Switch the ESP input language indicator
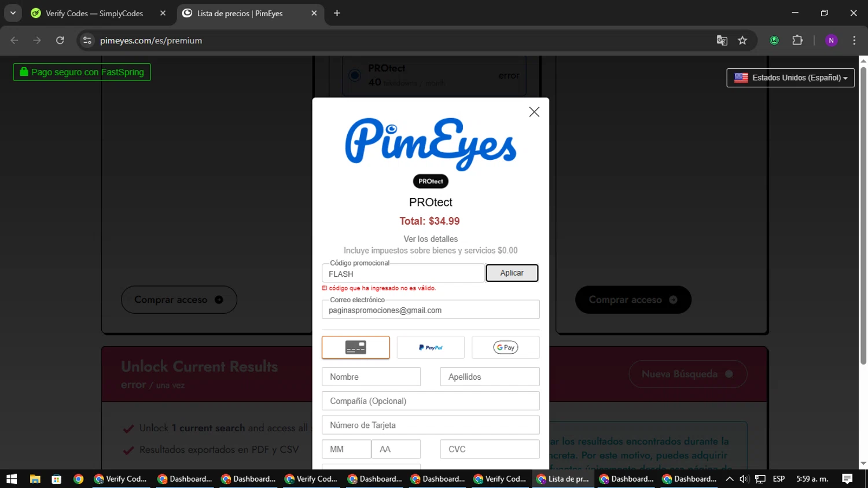This screenshot has height=488, width=868. coord(779,479)
